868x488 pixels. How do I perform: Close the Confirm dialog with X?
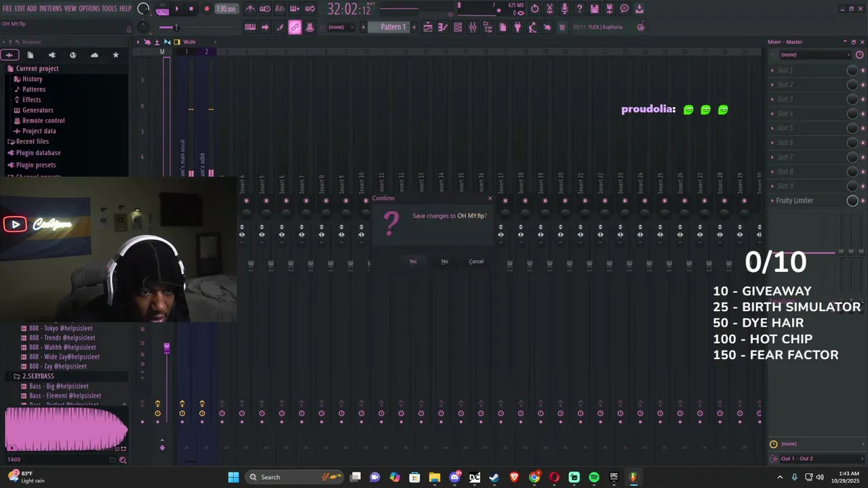click(x=490, y=199)
